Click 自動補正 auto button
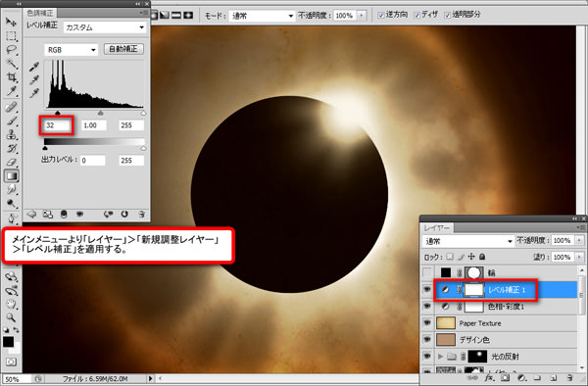The width and height of the screenshot is (588, 386). click(123, 49)
